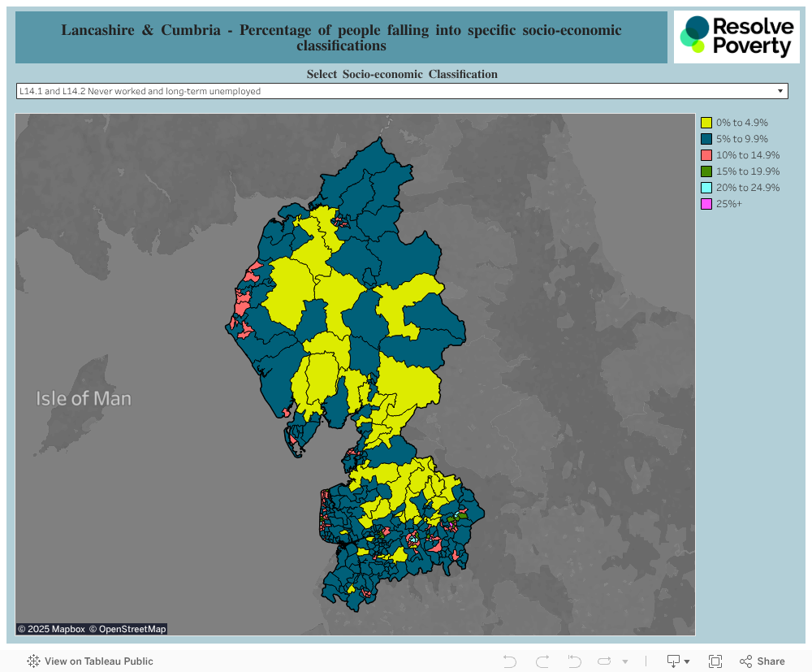
Task: Open the OpenStreetMap attribution link
Action: click(127, 629)
